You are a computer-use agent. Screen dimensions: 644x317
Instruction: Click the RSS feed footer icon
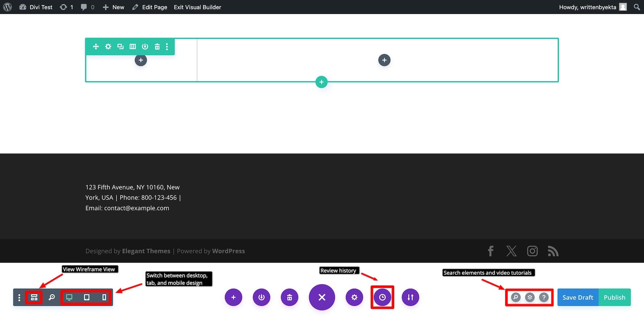click(x=553, y=251)
